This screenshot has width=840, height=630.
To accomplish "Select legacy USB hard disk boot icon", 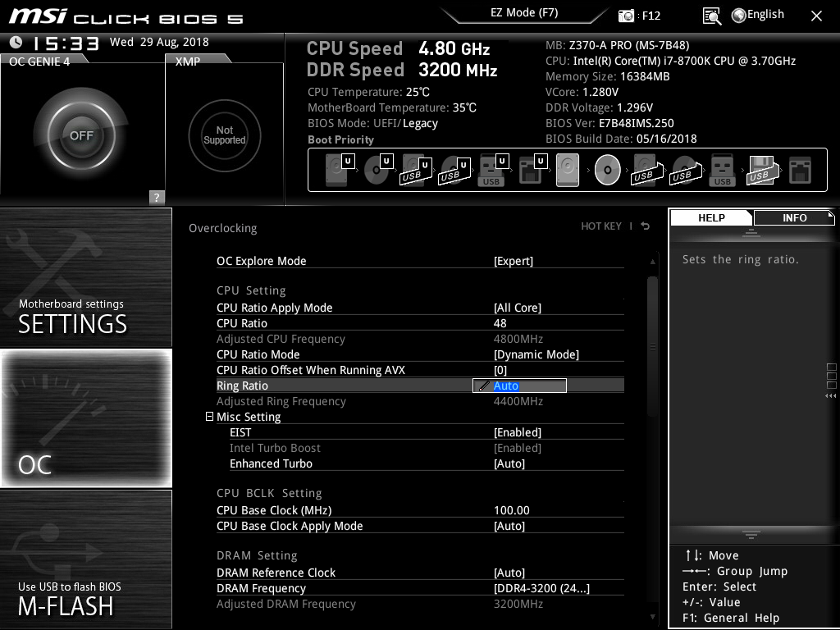I will [646, 170].
